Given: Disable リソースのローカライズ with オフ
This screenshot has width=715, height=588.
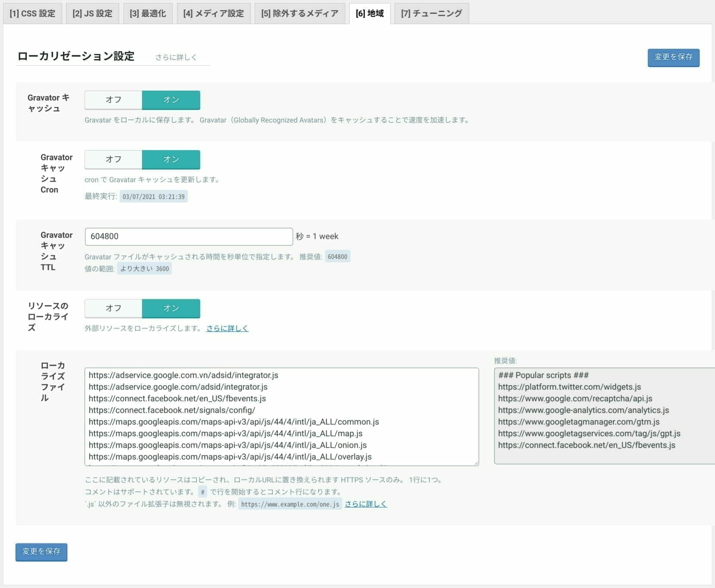Looking at the screenshot, I should tap(113, 308).
